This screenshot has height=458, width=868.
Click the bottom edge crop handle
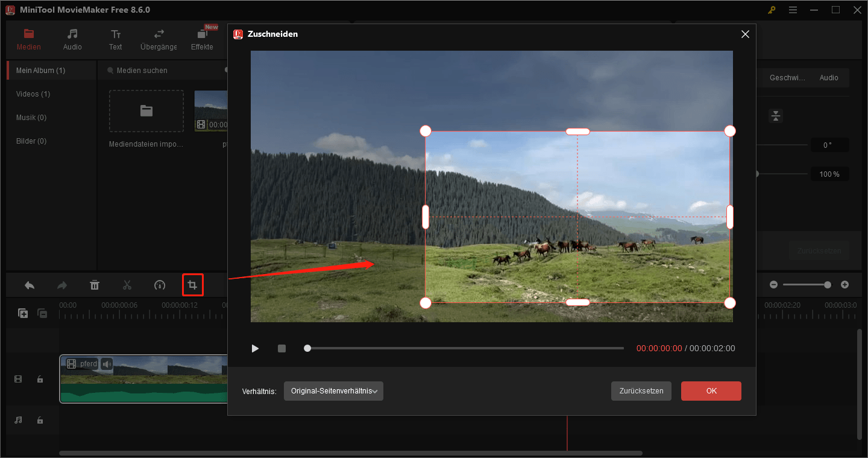click(577, 302)
